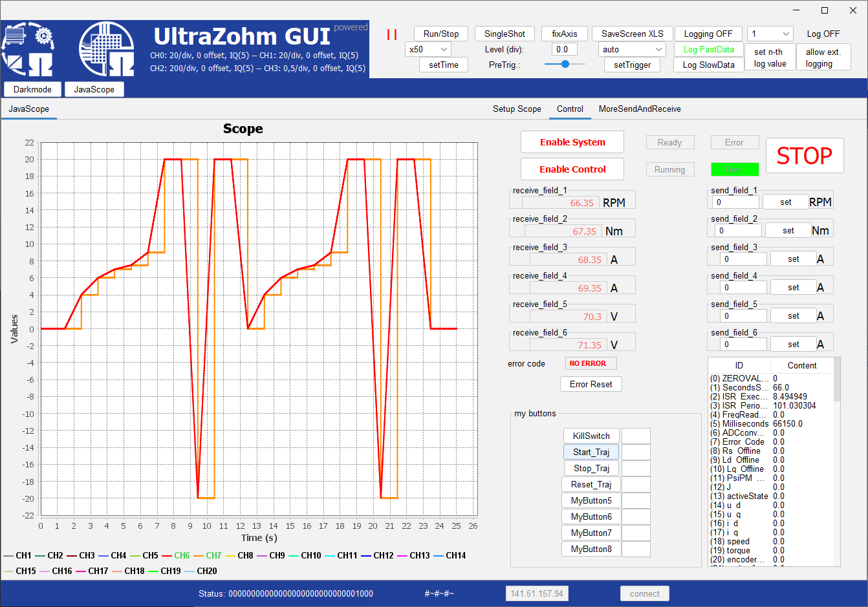
Task: Adjust the PreTrig slider
Action: [565, 64]
